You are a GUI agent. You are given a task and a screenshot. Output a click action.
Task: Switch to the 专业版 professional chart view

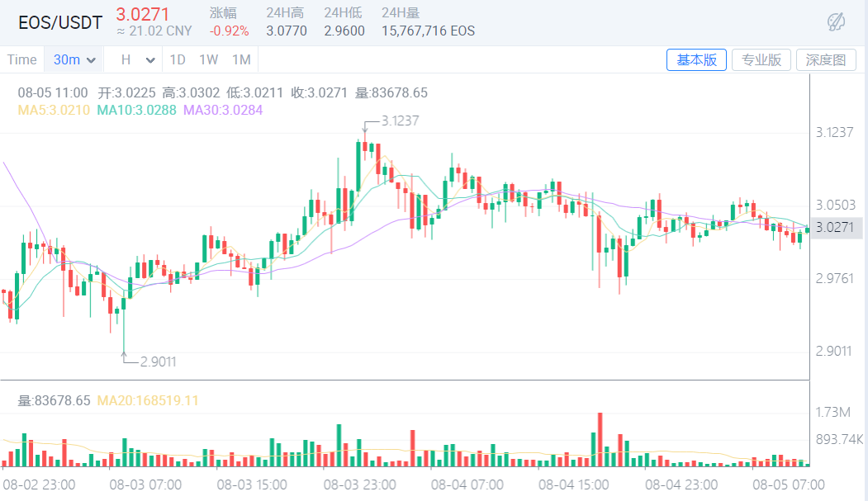tap(761, 59)
